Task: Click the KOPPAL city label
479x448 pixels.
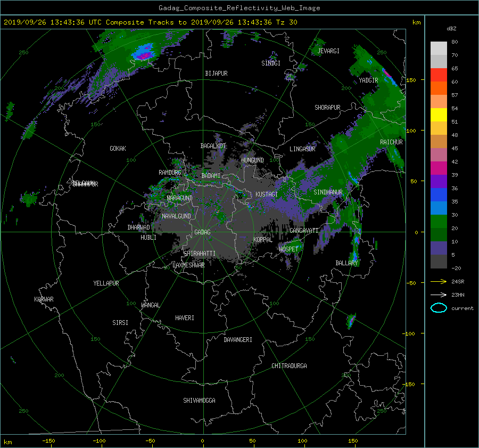Action: click(263, 240)
